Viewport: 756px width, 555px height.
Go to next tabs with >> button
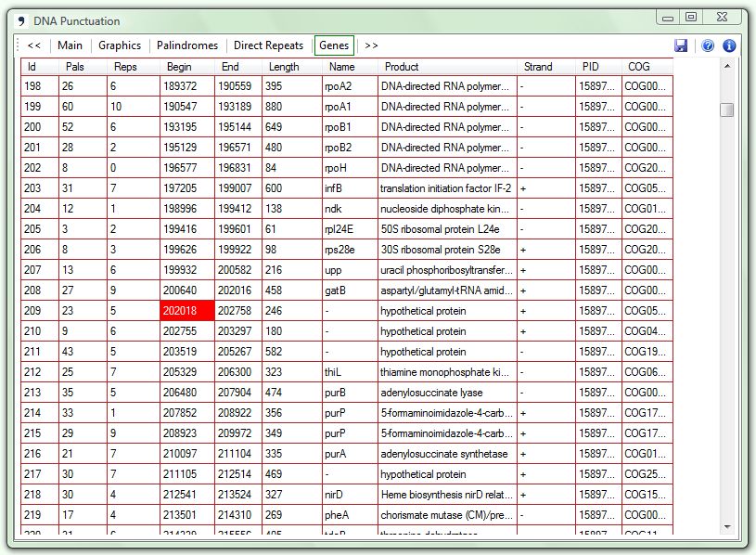pos(371,45)
